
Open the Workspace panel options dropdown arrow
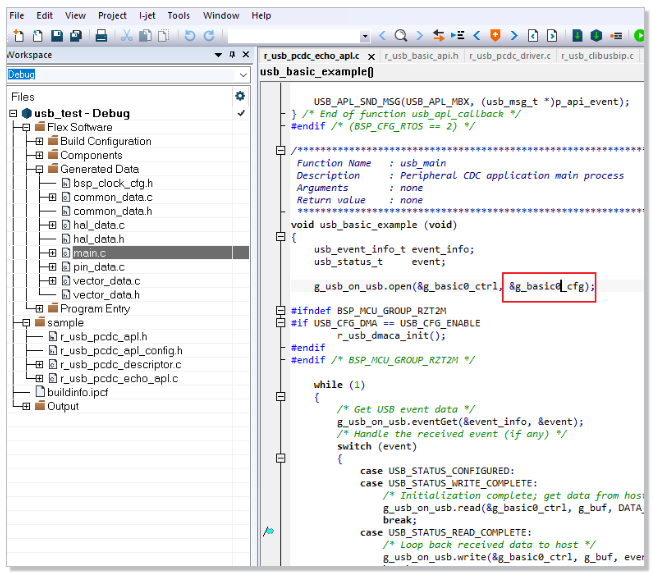[x=218, y=55]
